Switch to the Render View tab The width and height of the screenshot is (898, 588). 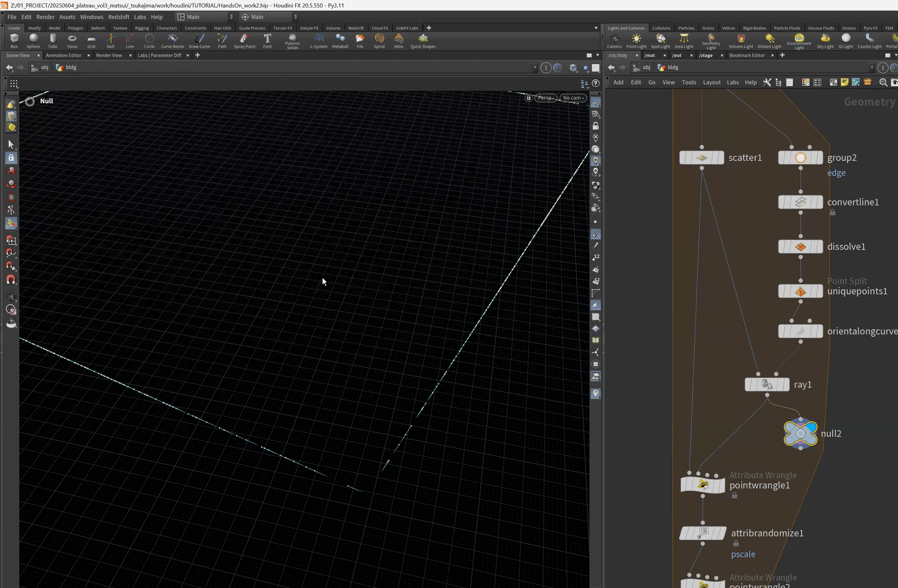109,55
